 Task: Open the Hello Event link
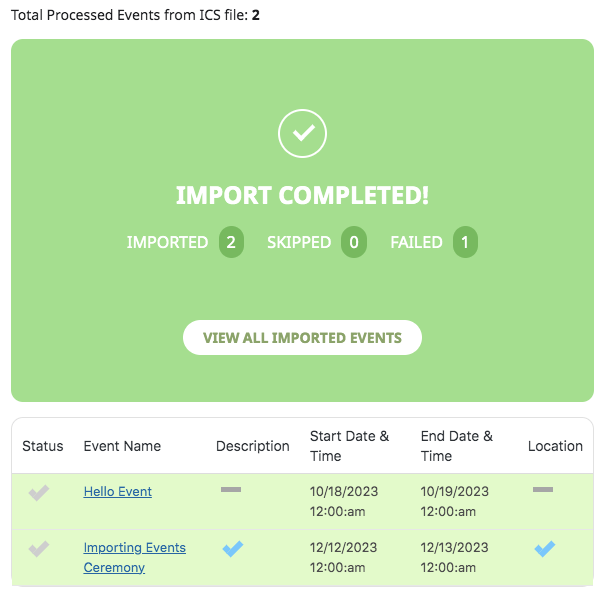tap(118, 492)
